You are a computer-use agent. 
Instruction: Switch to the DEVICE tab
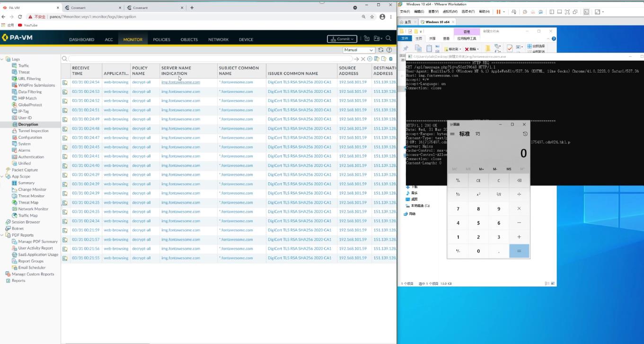coord(246,39)
